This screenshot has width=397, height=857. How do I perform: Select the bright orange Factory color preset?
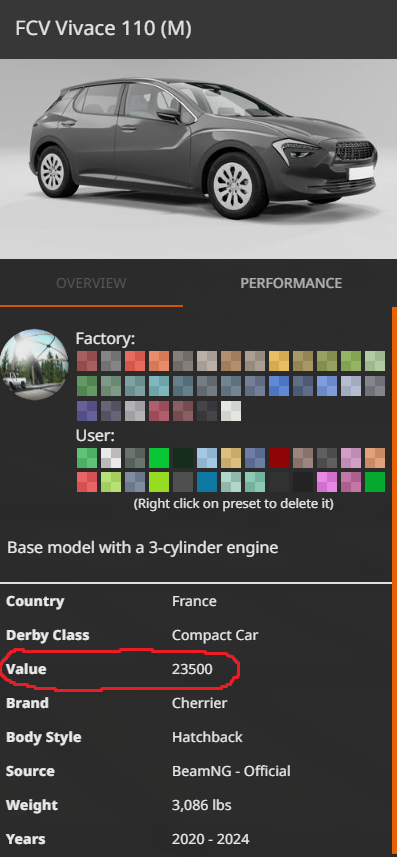(159, 361)
